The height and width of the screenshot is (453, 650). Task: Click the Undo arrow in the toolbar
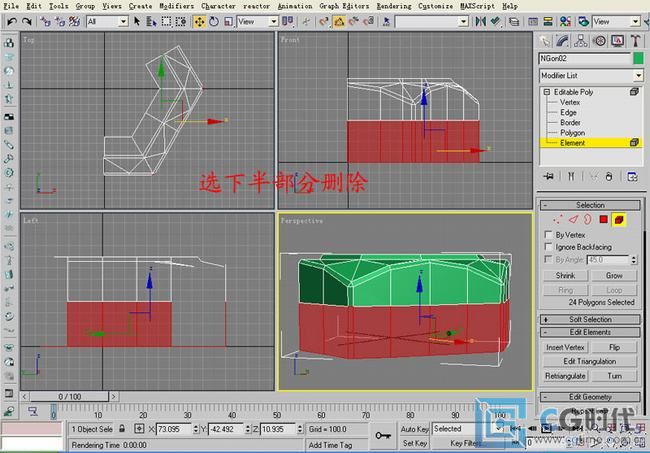[x=12, y=21]
